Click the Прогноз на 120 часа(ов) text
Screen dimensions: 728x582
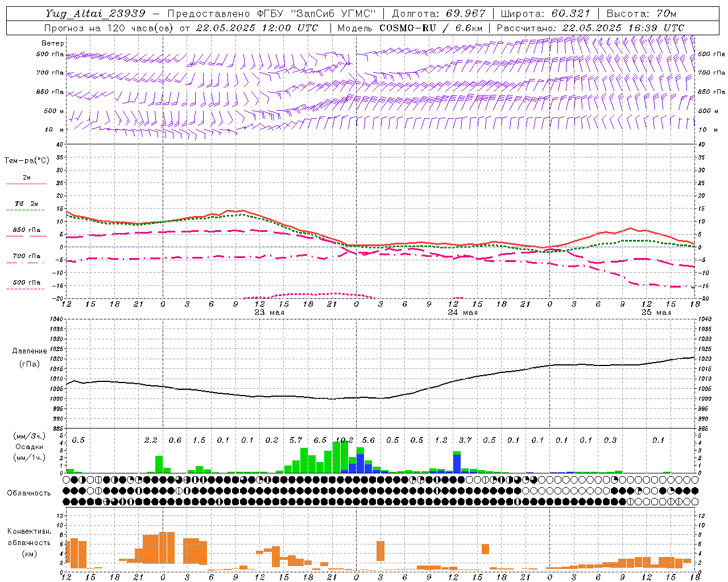[x=109, y=28]
